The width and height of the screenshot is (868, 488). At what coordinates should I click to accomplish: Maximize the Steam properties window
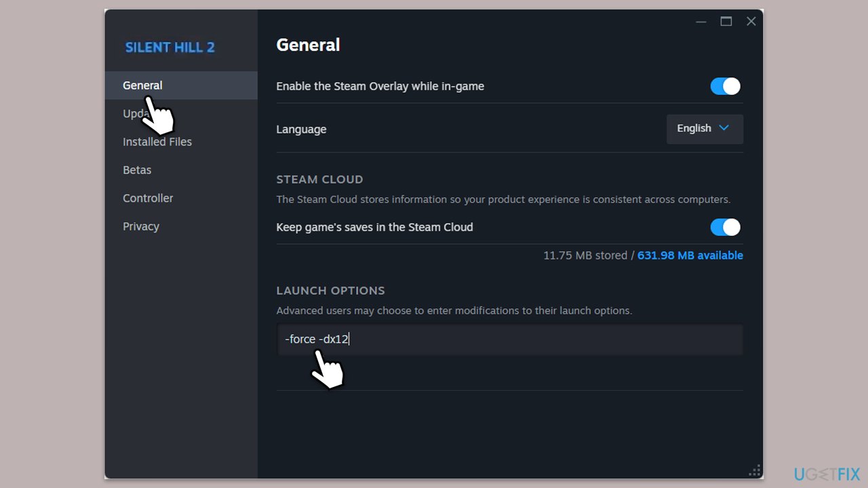click(726, 22)
